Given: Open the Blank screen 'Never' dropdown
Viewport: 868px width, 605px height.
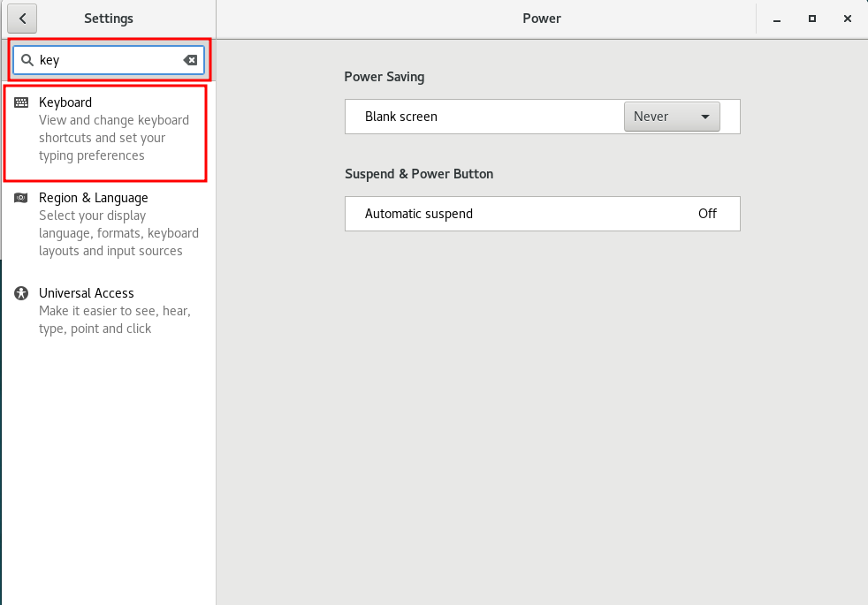Looking at the screenshot, I should coord(672,117).
